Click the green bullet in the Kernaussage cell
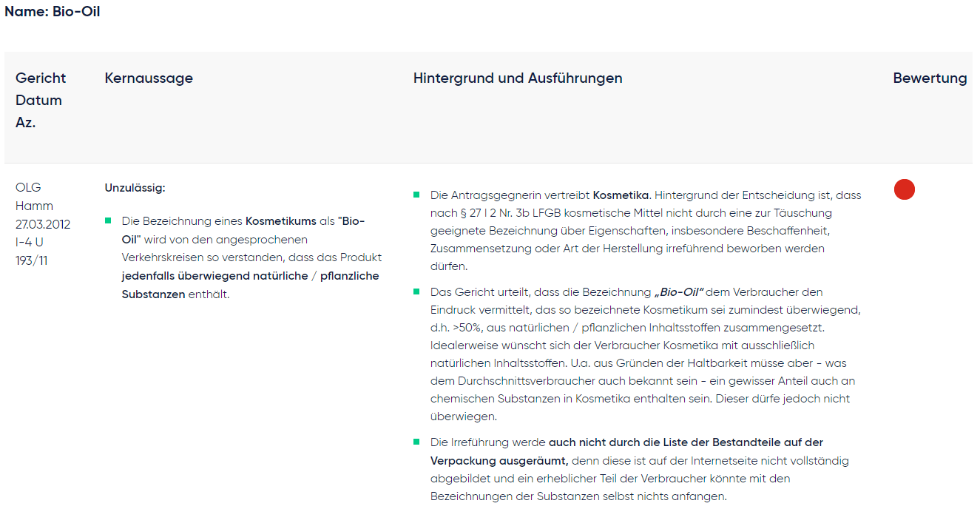The width and height of the screenshot is (980, 509). [108, 220]
